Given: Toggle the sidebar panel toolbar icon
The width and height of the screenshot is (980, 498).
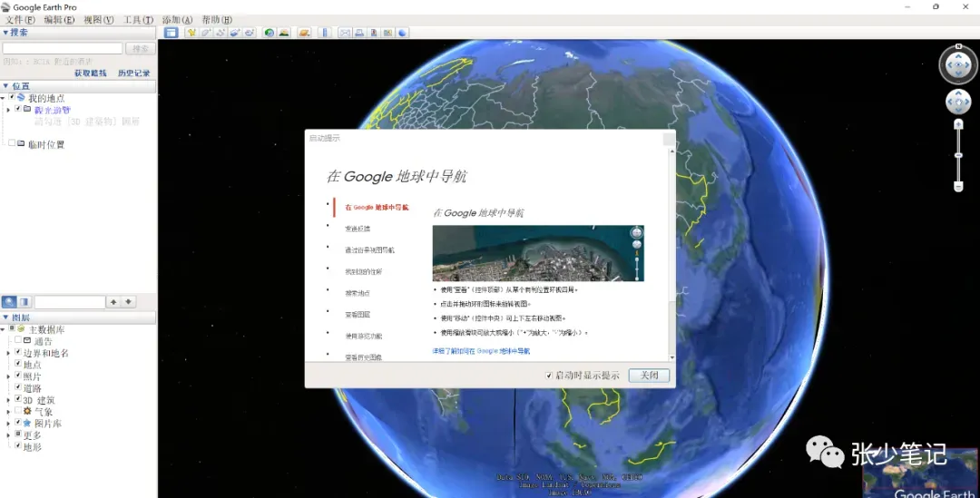Looking at the screenshot, I should 171,33.
